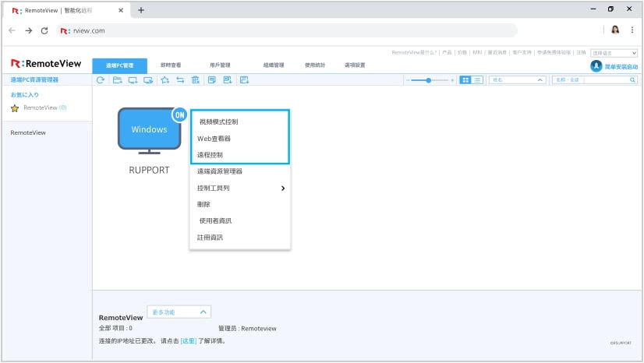Viewport: 644px width, 363px height.
Task: Click the 遠端PC資源管理器 sidebar heading
Action: point(34,80)
